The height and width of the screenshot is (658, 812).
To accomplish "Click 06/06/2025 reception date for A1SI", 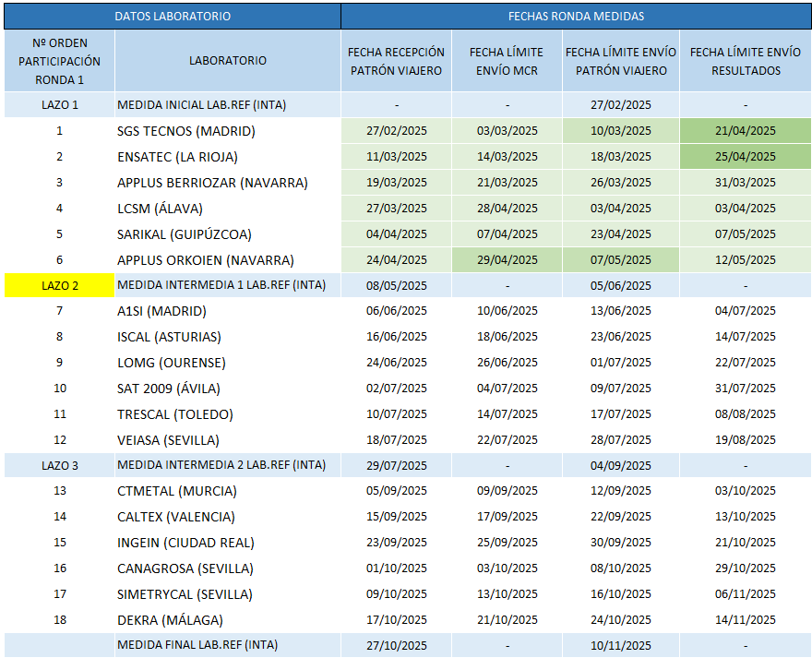I will click(x=396, y=311).
